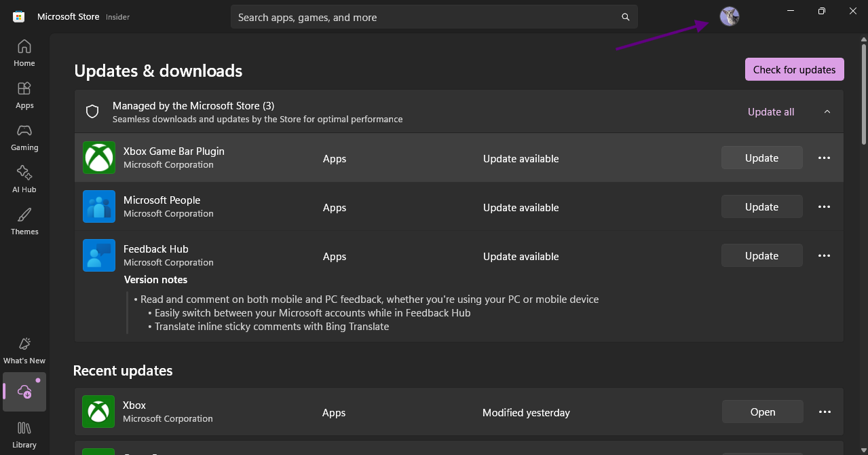Click Version notes heading under Feedback Hub
This screenshot has width=868, height=455.
pos(155,280)
